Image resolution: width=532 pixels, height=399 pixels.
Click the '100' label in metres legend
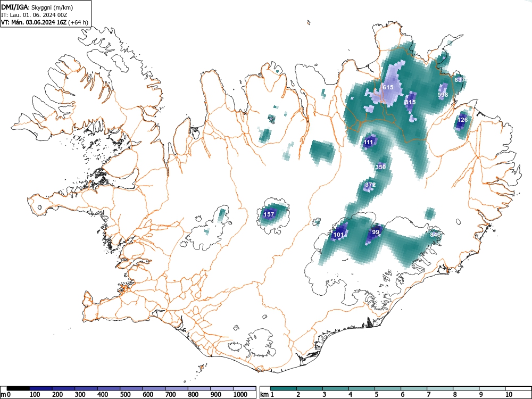tap(35, 394)
